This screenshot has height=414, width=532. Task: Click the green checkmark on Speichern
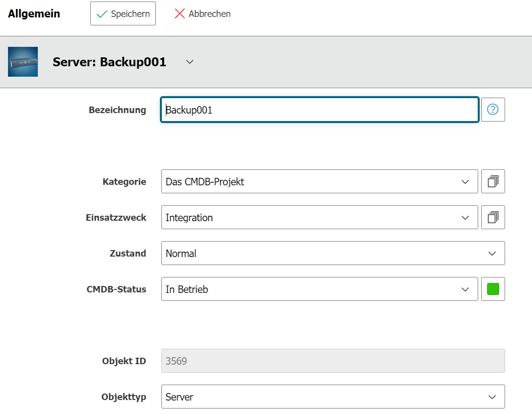point(102,14)
